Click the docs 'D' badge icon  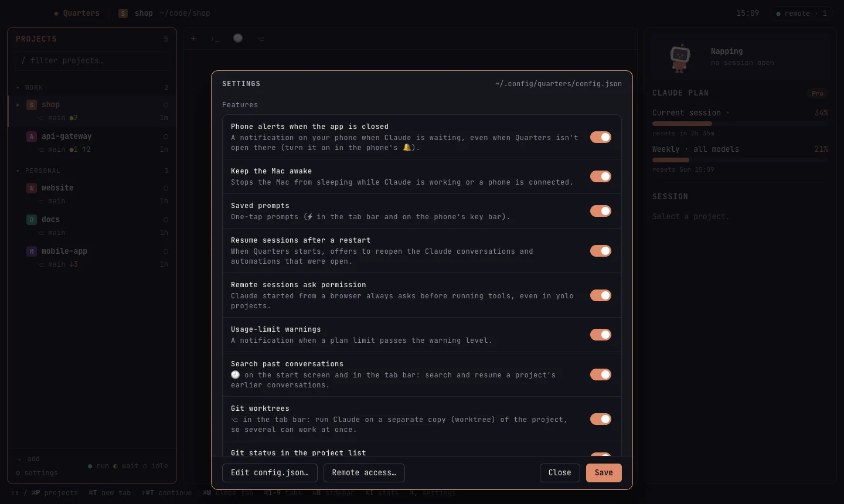click(x=32, y=220)
